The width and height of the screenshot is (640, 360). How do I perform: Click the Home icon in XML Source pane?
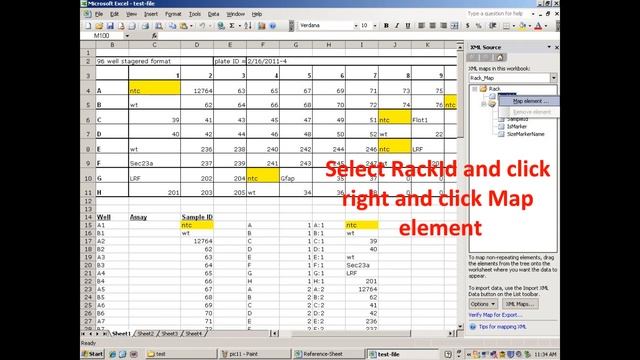pyautogui.click(x=500, y=58)
